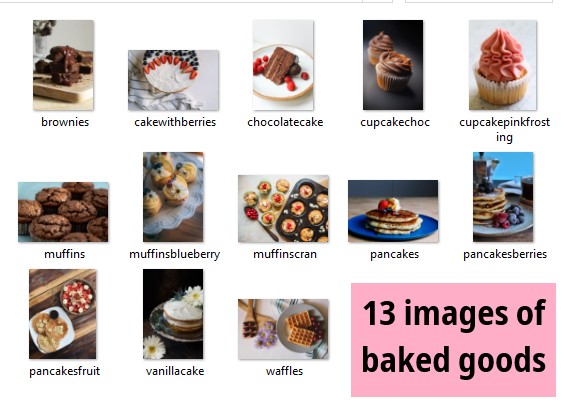
Task: Click the waffles file name label
Action: click(x=284, y=371)
